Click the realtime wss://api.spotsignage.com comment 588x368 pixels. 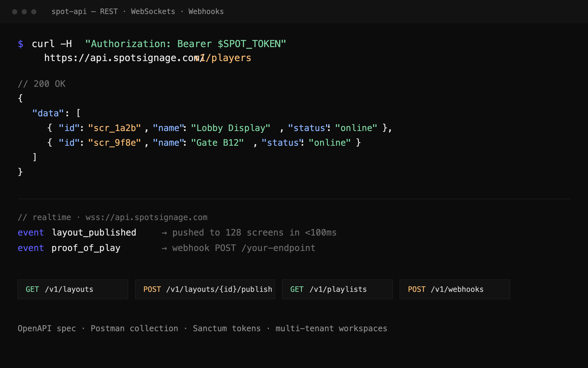click(112, 217)
